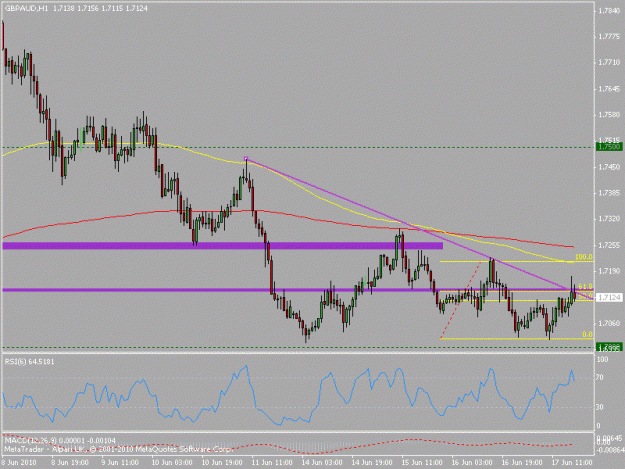The width and height of the screenshot is (625, 469).
Task: Click the 17 Jun 11:00 time axis label
Action: 572,463
